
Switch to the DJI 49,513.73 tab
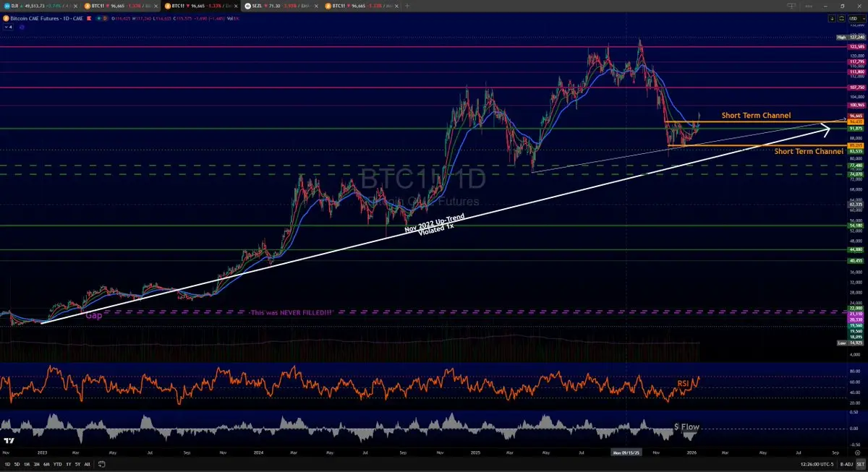point(41,5)
